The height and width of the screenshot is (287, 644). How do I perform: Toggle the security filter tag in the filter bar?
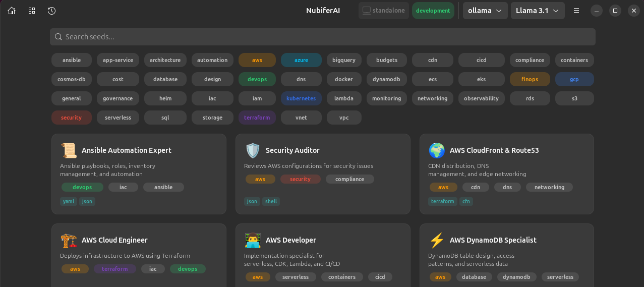point(71,118)
